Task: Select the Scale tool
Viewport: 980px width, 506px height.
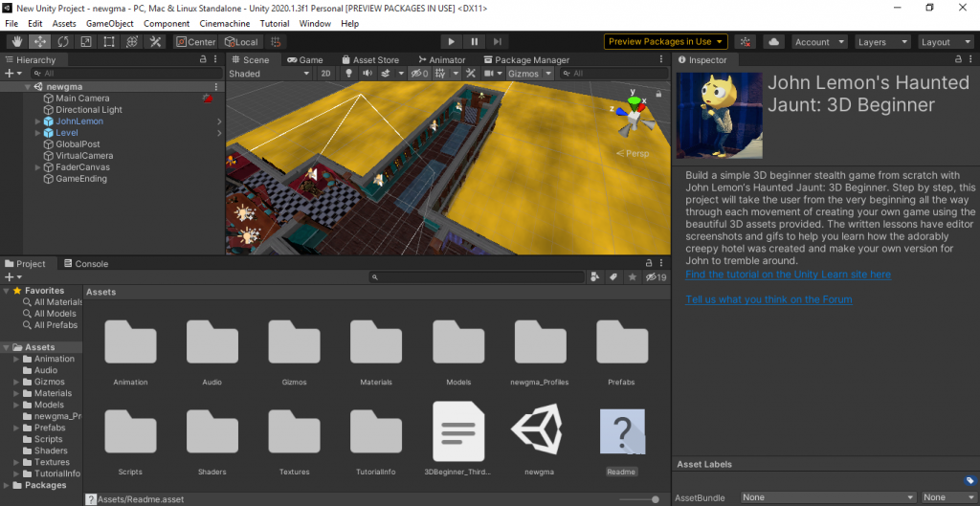Action: point(86,42)
